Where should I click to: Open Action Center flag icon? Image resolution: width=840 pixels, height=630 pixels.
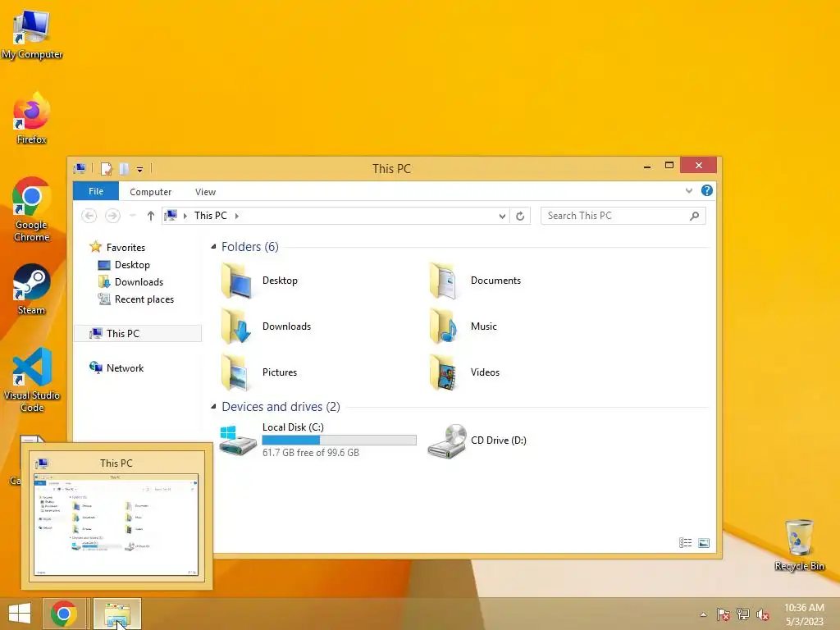[723, 614]
